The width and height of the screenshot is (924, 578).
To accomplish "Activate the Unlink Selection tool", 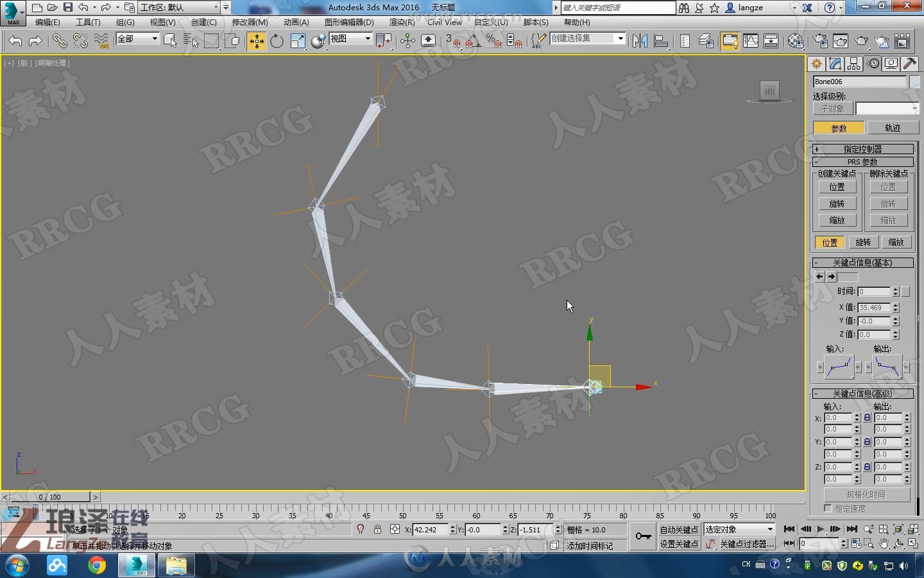I will [80, 41].
